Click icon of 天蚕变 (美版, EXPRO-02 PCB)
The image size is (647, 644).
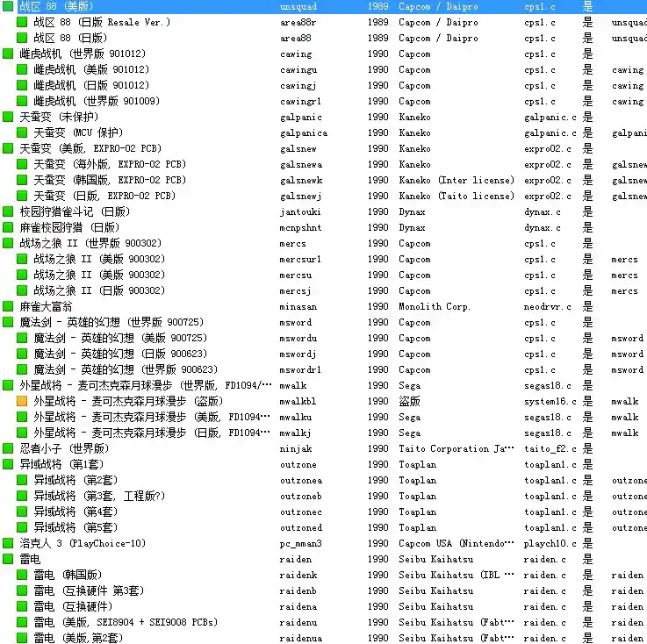click(8, 148)
